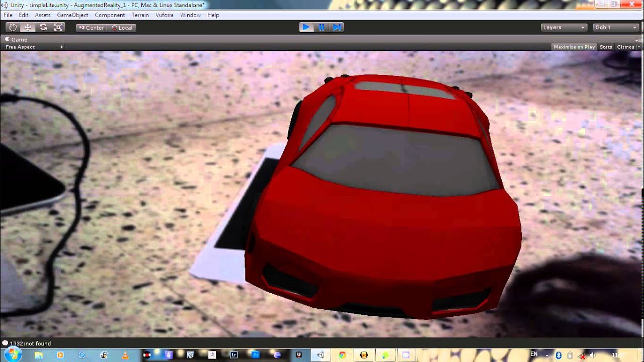The image size is (644, 362).
Task: Open the Edit menu
Action: (24, 15)
